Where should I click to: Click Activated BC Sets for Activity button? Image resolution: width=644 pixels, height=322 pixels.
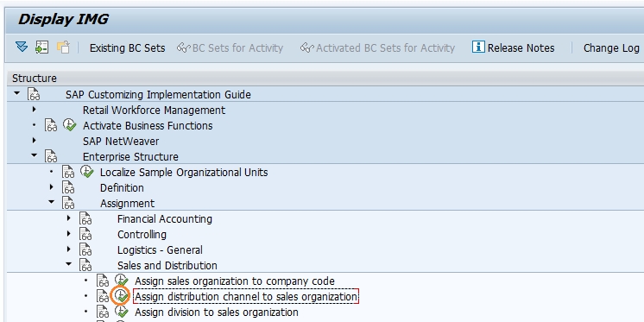(x=377, y=48)
